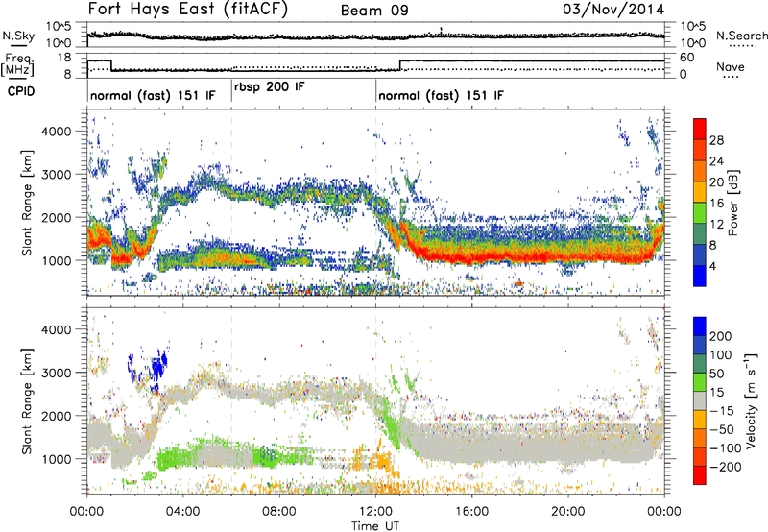Screen dimensions: 768x532
Task: Select the "100" tick on Velocity colorbar
Action: coord(721,354)
